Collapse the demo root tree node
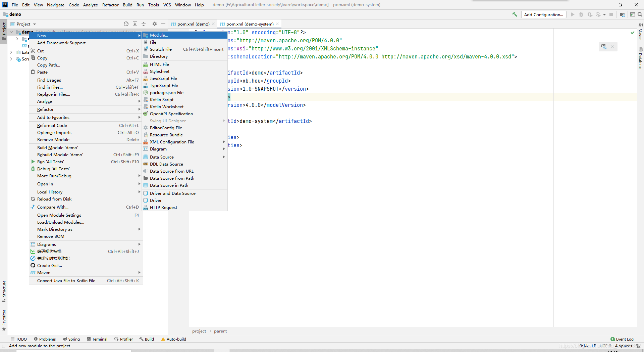Viewport: 644px width, 352px height. coord(11,32)
